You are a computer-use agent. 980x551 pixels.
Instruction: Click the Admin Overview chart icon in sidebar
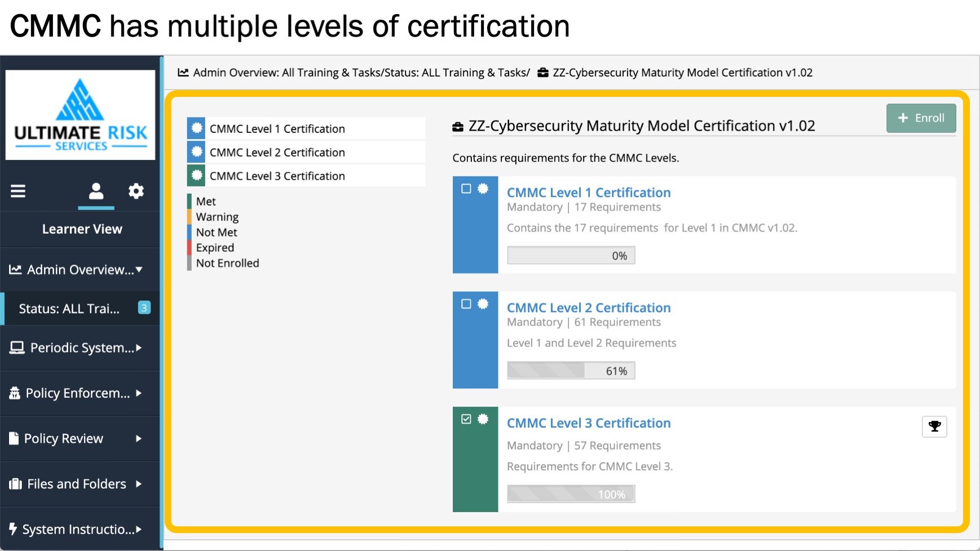[15, 270]
